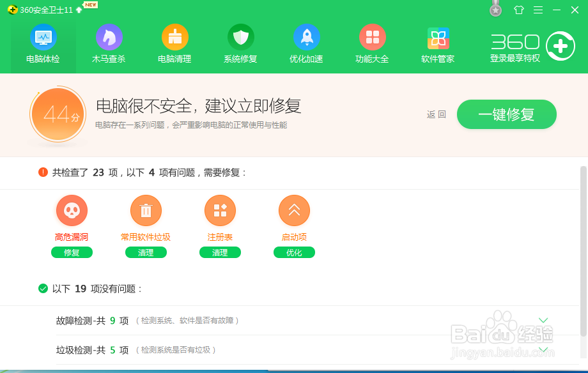
Task: Click the vertical scrollbar of results list
Action: 583,251
